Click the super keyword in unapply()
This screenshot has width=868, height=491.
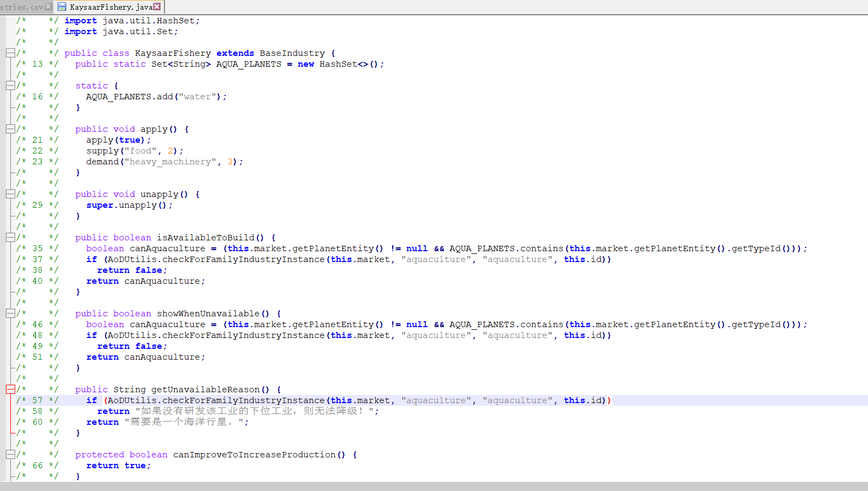(x=100, y=205)
